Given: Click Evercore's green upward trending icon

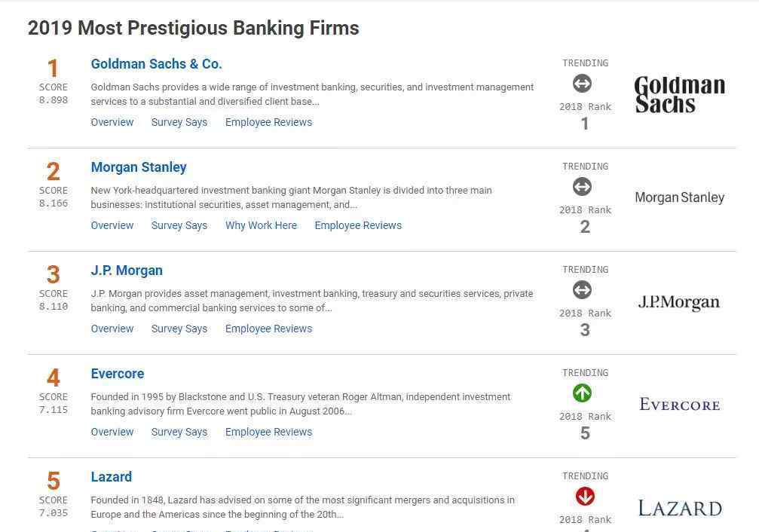Looking at the screenshot, I should 582,393.
